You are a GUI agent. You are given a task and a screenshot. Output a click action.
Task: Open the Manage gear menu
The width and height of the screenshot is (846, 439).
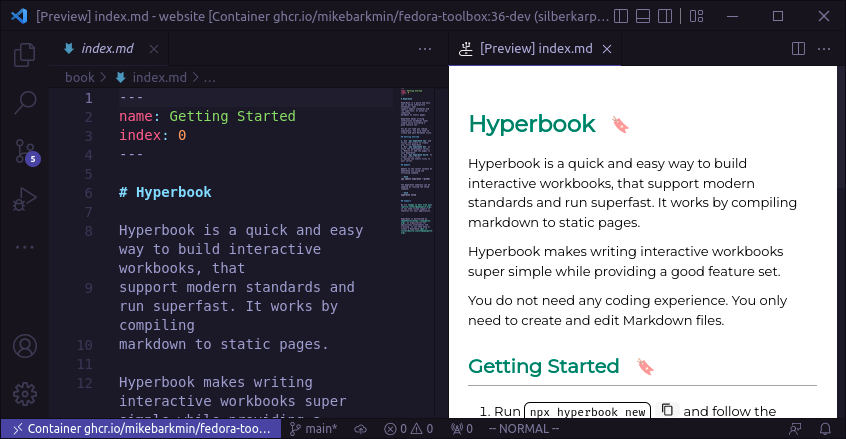25,394
